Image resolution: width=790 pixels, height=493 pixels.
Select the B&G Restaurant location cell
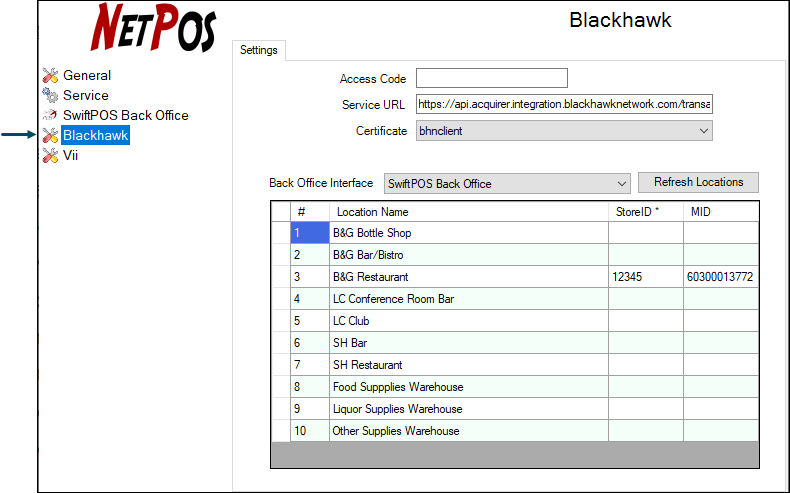click(469, 277)
